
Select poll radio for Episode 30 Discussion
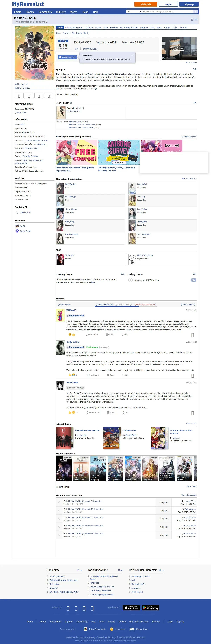pos(59,519)
